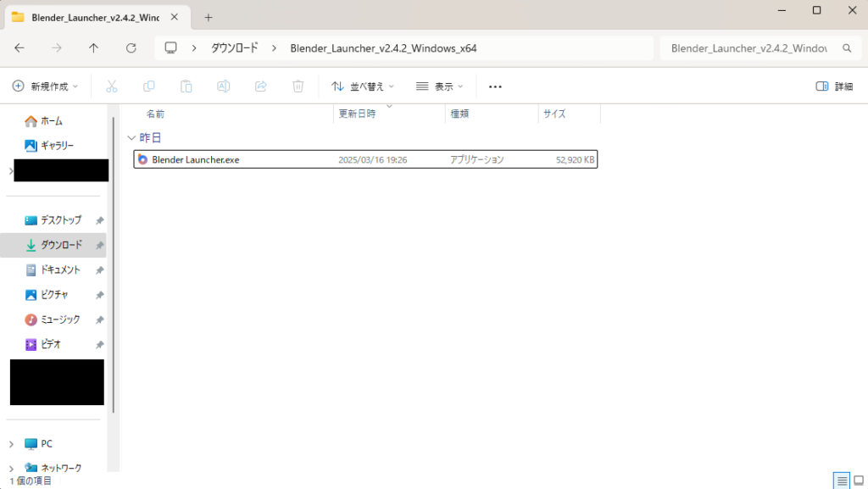
Task: Click the Cut scissors icon
Action: coord(112,86)
